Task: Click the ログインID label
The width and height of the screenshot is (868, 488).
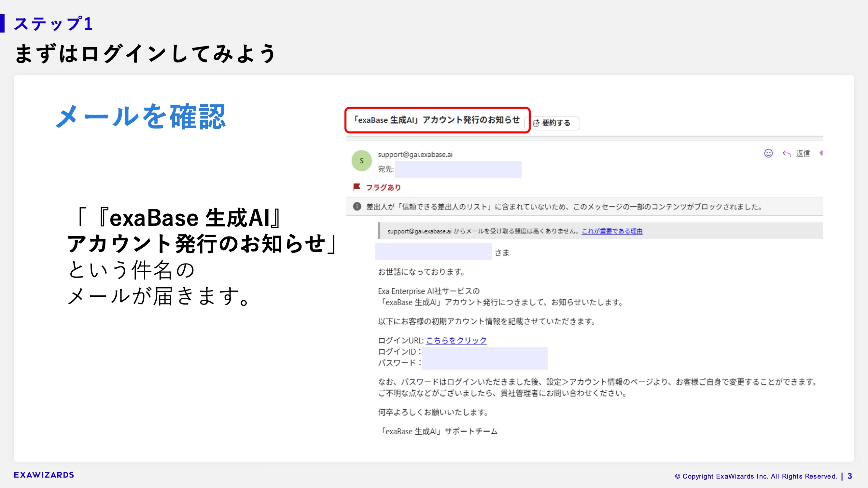Action: pos(399,352)
